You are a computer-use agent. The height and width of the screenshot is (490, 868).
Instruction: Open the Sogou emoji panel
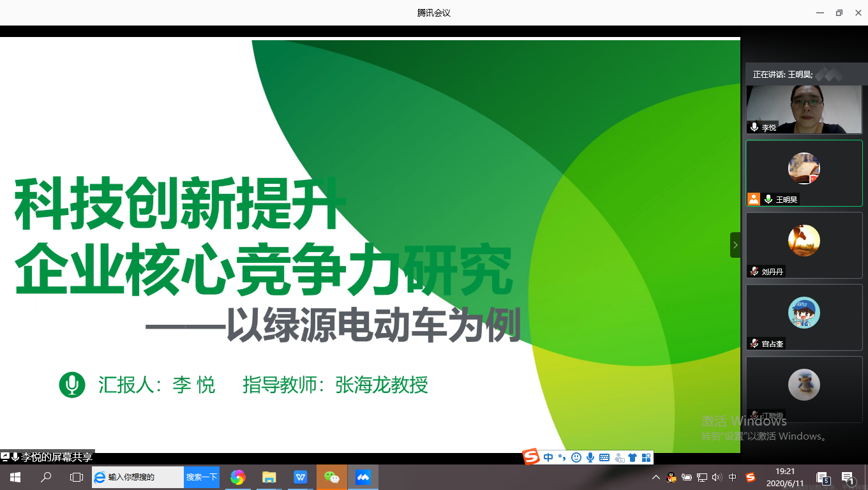[576, 457]
